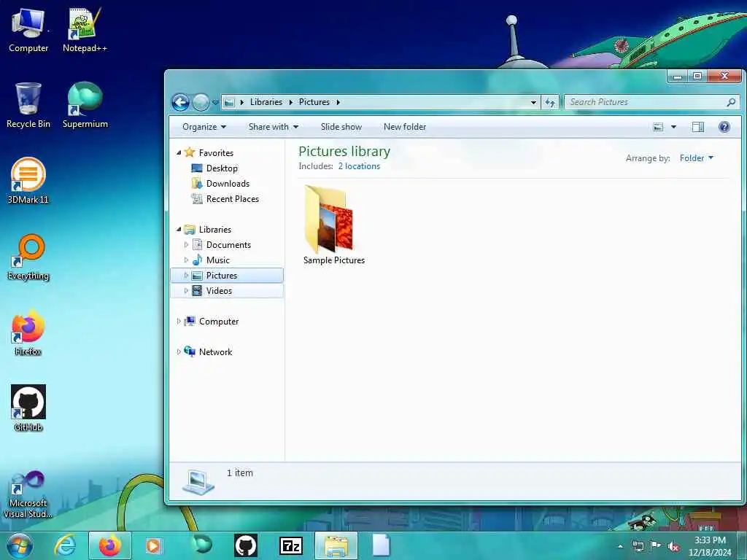This screenshot has width=747, height=560.
Task: Open GitHub Desktop from the taskbar
Action: pyautogui.click(x=246, y=545)
